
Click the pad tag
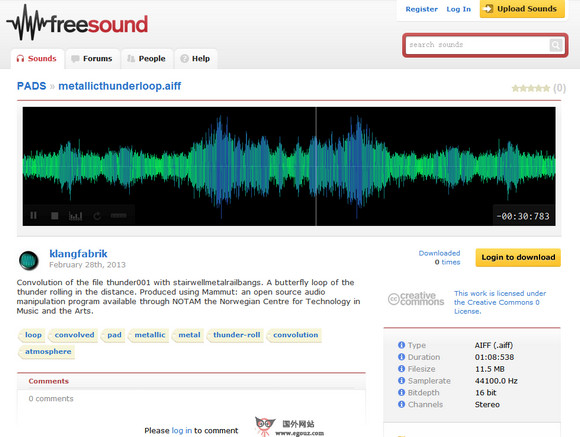(x=113, y=335)
